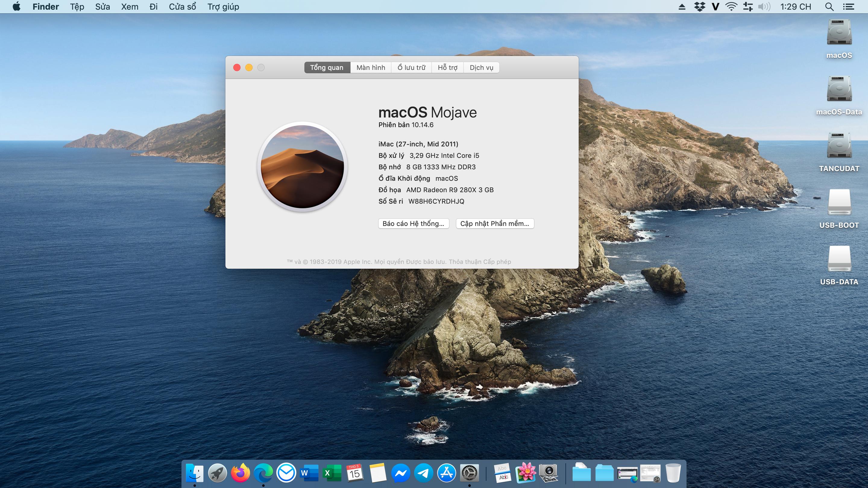Click the 8 GB 1333 MHz DDR3 text
The width and height of the screenshot is (868, 488).
[x=441, y=167]
